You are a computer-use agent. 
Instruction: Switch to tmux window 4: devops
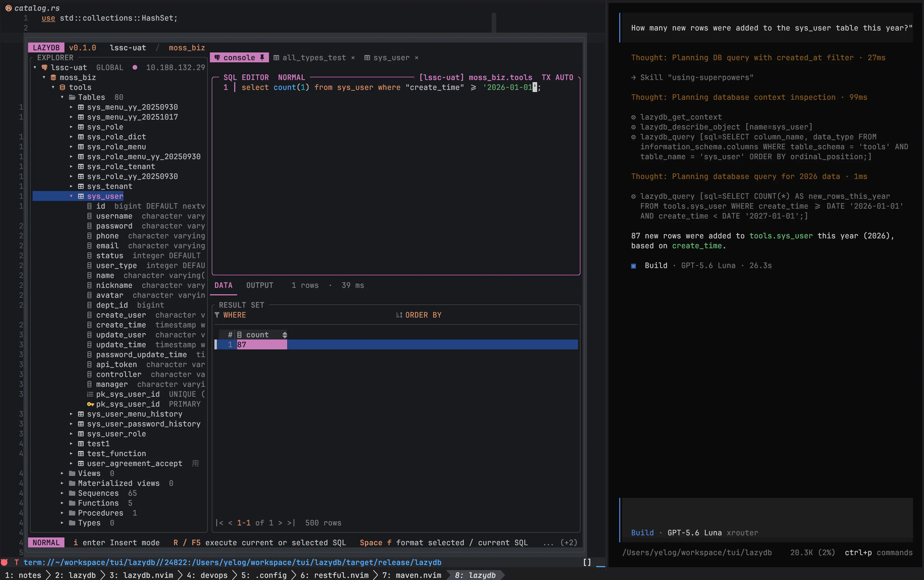click(207, 575)
